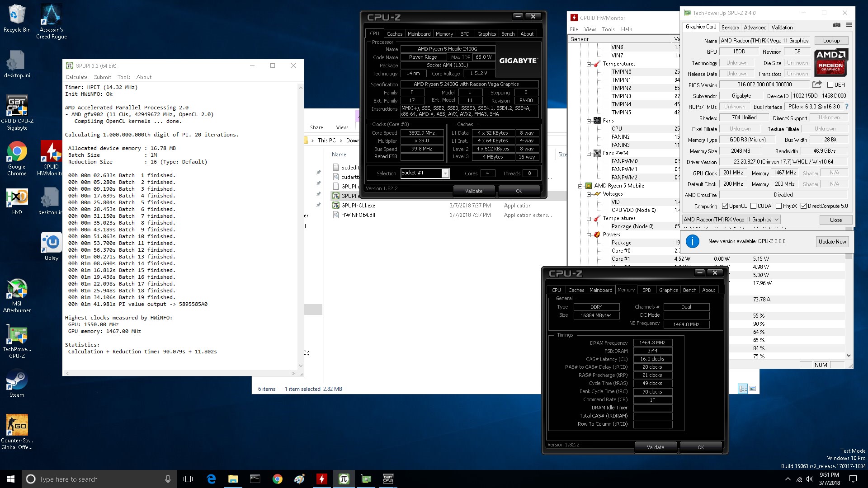Switch to SPD tab in lower CPU-Z window
This screenshot has height=488, width=868.
point(647,290)
